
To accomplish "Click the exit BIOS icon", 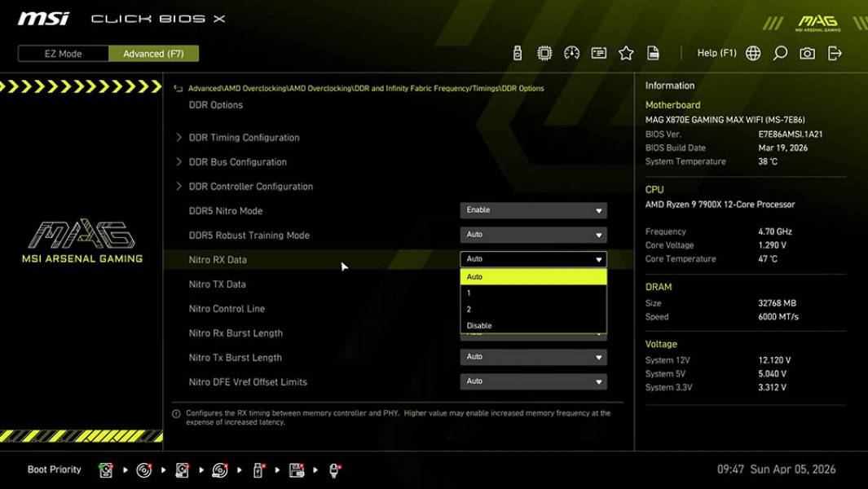I will (x=833, y=52).
